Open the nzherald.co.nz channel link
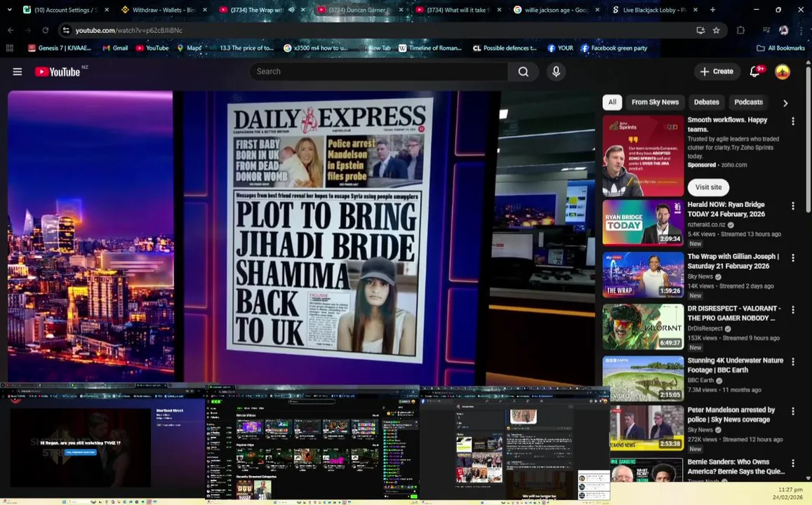 click(706, 224)
